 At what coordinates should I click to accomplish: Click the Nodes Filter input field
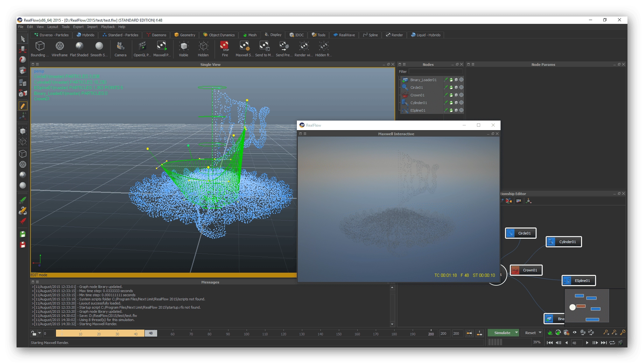click(x=435, y=72)
